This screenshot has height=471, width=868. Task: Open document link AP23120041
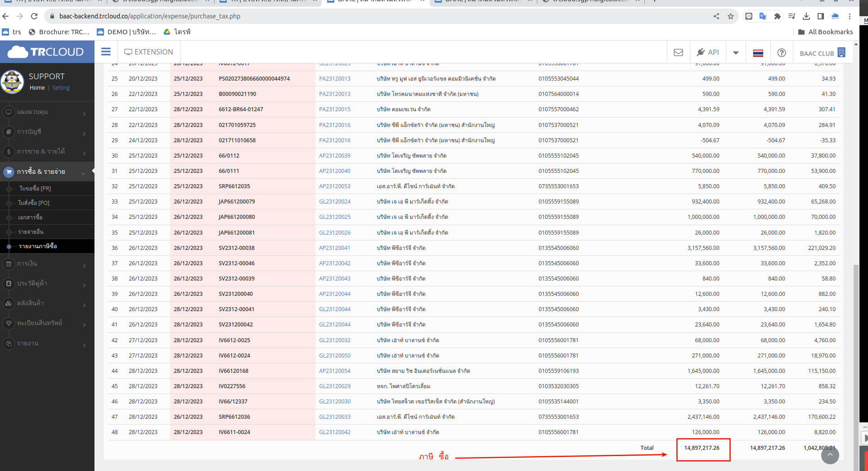tap(335, 248)
